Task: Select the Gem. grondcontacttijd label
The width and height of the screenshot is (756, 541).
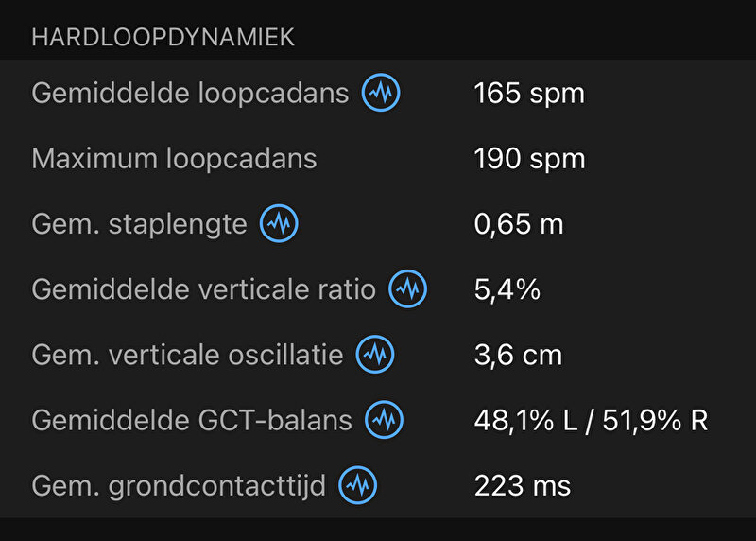Action: coord(179,486)
